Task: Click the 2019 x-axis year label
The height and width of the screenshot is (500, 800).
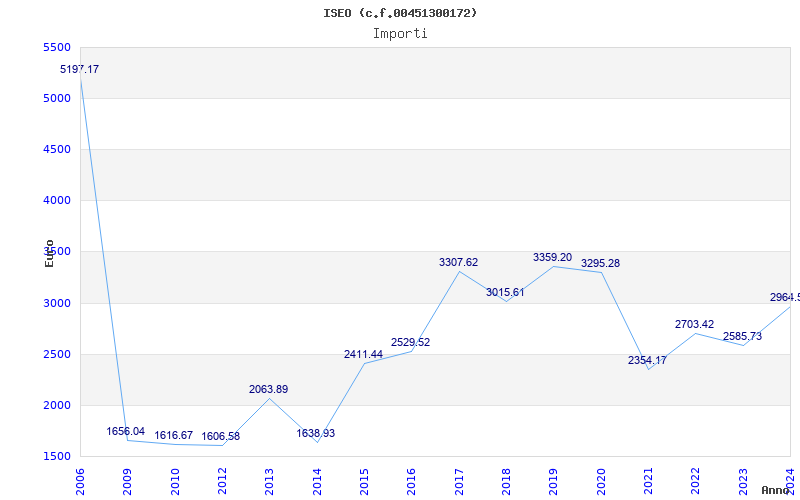Action: (554, 482)
